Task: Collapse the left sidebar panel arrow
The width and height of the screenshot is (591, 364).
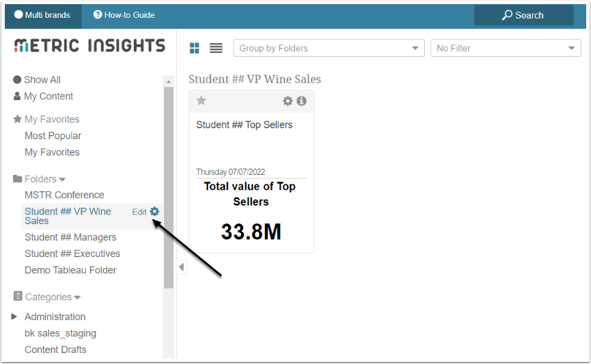Action: tap(182, 267)
